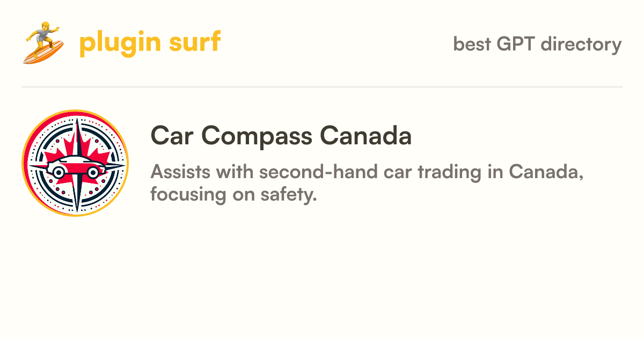Open the "Car Compass Canada" title
The height and width of the screenshot is (338, 644).
coord(281,136)
